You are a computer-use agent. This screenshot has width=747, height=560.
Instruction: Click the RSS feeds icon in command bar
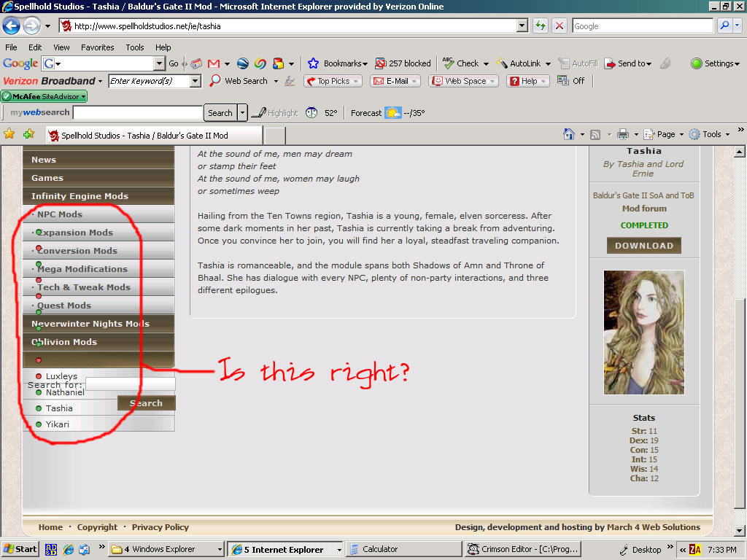[x=595, y=135]
